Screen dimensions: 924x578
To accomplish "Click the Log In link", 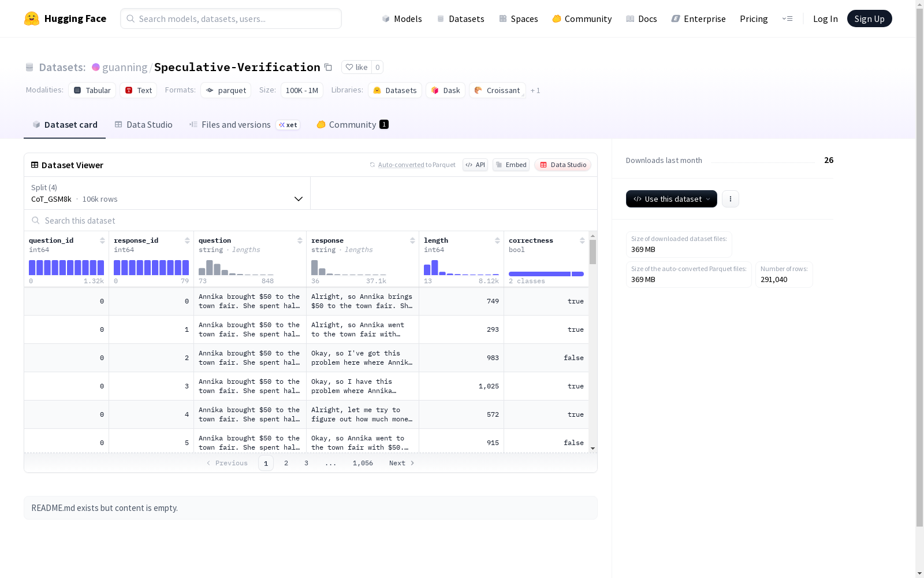I will (825, 18).
